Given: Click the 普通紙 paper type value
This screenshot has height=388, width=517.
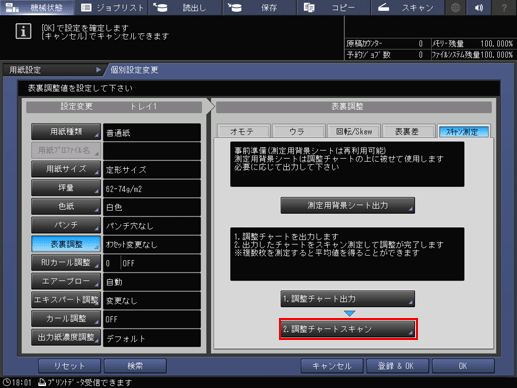Looking at the screenshot, I should pos(152,133).
